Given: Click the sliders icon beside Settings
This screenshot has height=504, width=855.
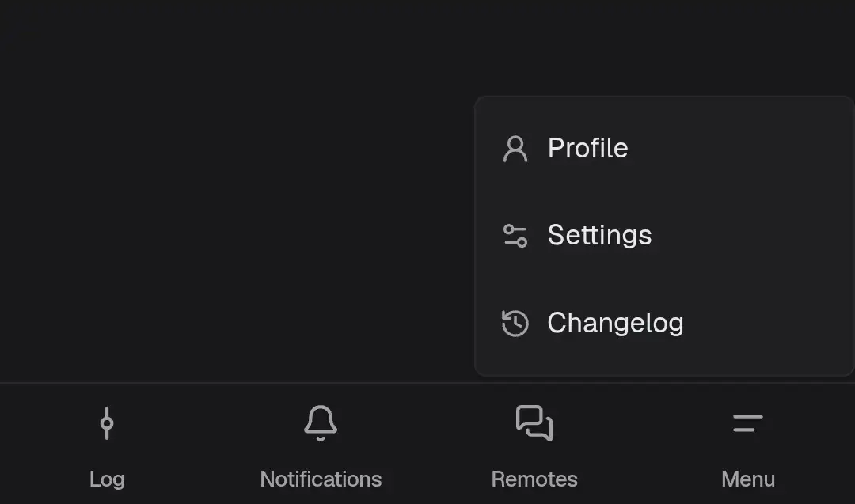Looking at the screenshot, I should pos(515,236).
